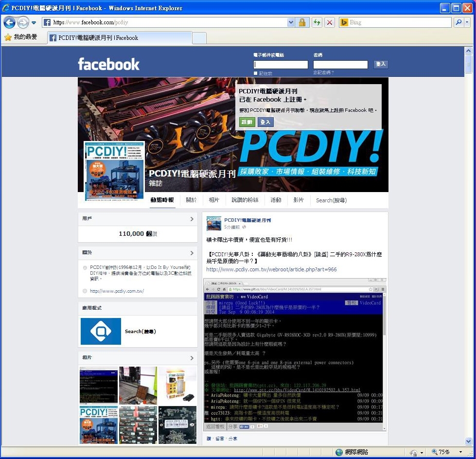Select the 活動 tab
This screenshot has width=476, height=459.
[x=276, y=200]
